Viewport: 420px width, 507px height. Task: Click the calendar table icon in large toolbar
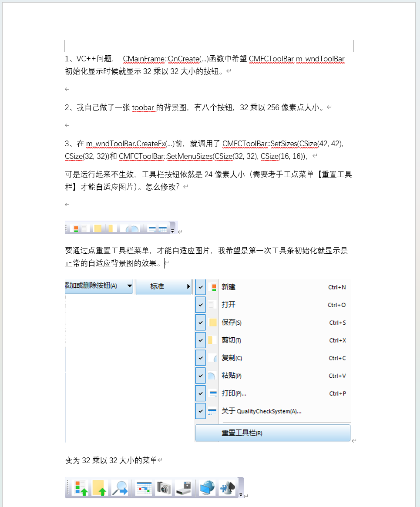pos(144,487)
